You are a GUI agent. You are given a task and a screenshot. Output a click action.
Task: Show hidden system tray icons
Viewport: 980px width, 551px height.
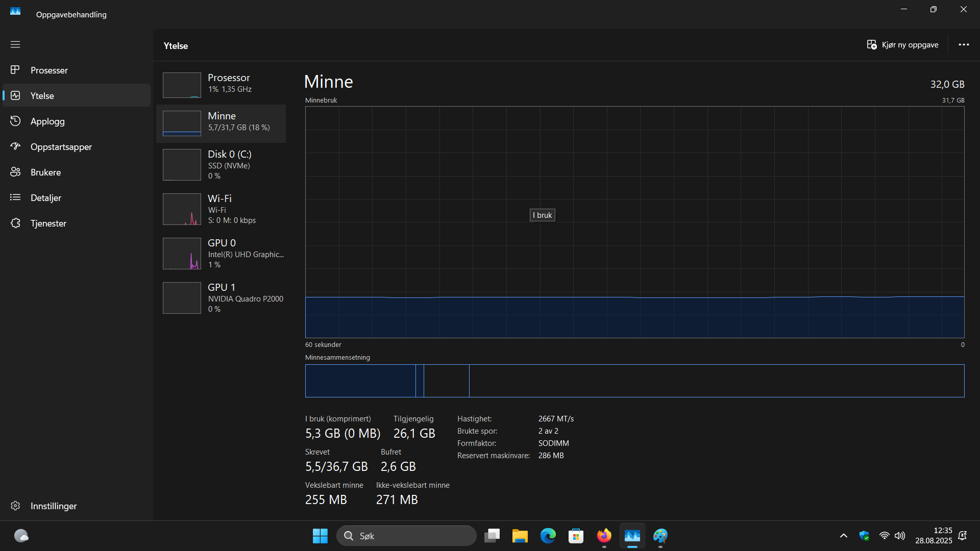[844, 536]
